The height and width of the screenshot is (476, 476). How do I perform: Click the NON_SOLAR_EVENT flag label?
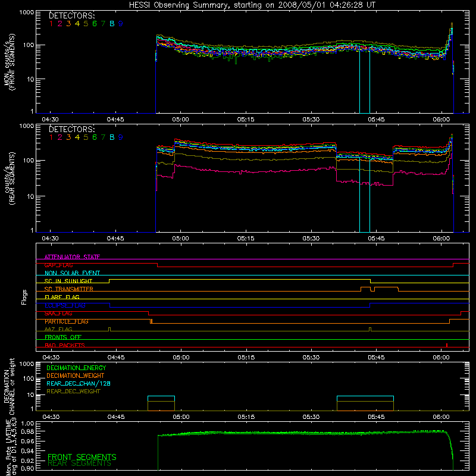coord(72,273)
